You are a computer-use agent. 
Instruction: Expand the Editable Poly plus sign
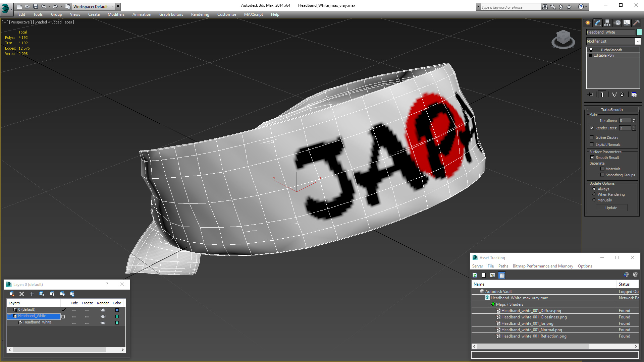pos(590,55)
